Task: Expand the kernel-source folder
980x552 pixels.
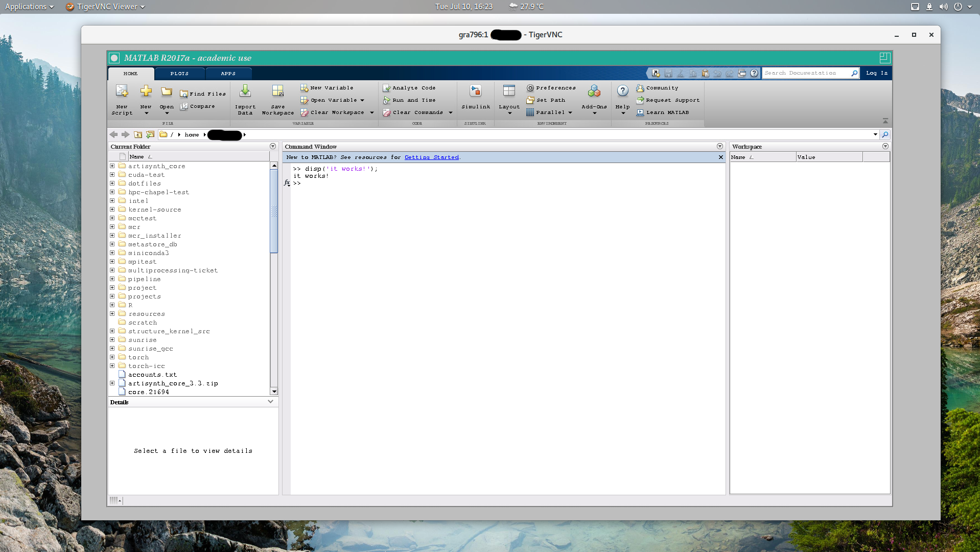Action: (x=112, y=210)
